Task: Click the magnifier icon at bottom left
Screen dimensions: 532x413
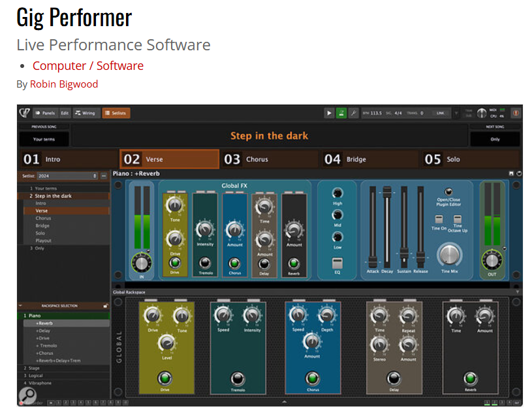Action: click(27, 395)
